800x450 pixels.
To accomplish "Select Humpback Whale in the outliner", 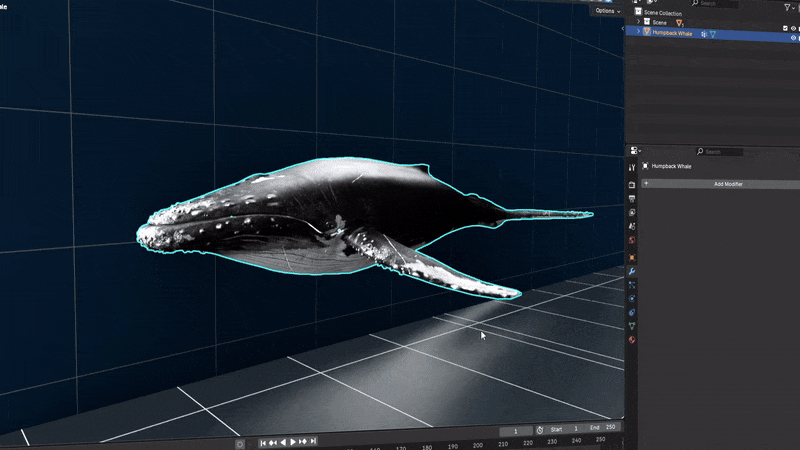I will coord(672,33).
